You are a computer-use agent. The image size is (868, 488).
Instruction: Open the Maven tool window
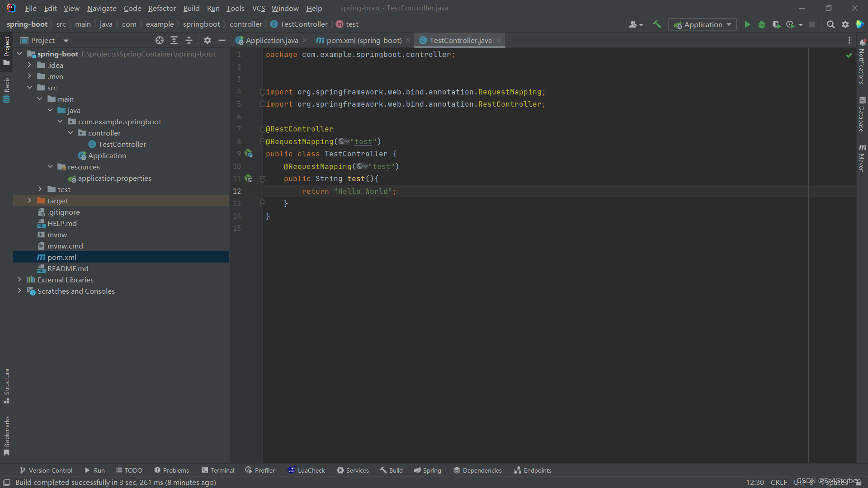click(x=862, y=158)
